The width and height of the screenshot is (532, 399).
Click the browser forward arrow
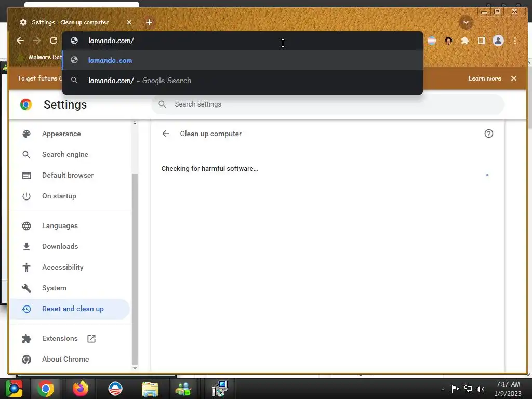click(x=37, y=41)
